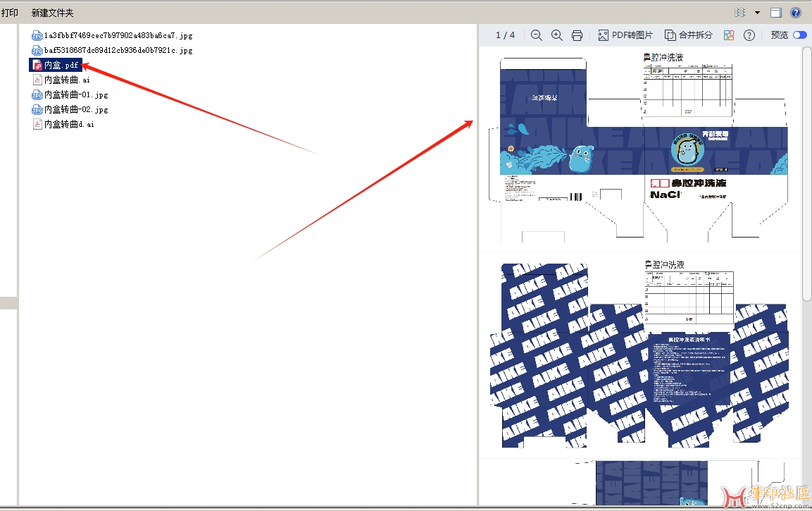The image size is (812, 511).
Task: Select the 内盒转曲.ai file
Action: [61, 80]
